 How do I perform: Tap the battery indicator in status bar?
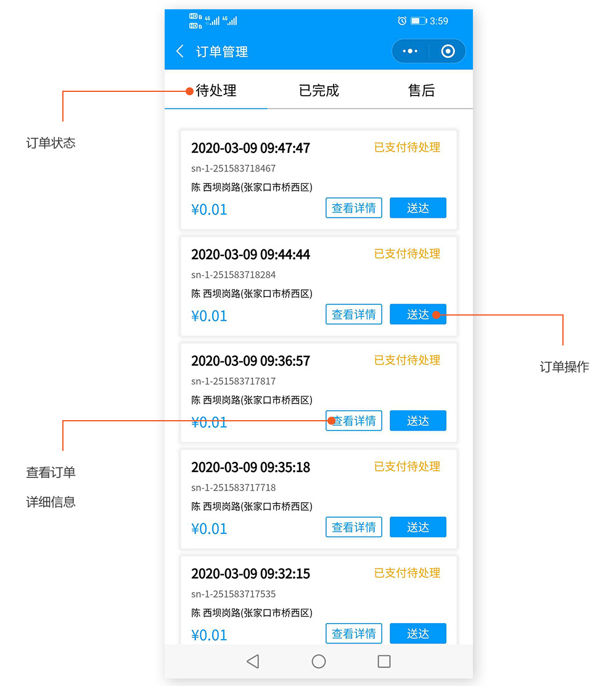click(419, 21)
